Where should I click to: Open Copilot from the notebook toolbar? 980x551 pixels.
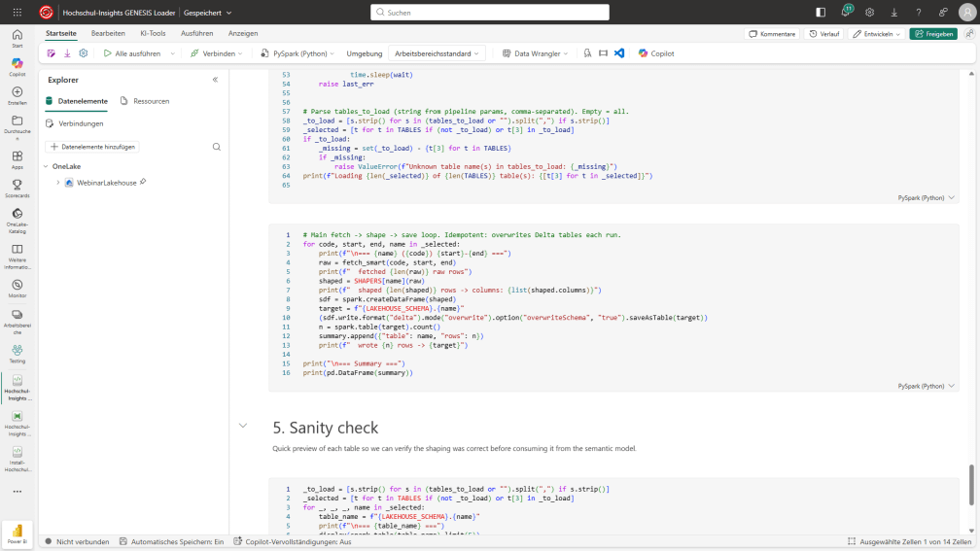click(656, 53)
